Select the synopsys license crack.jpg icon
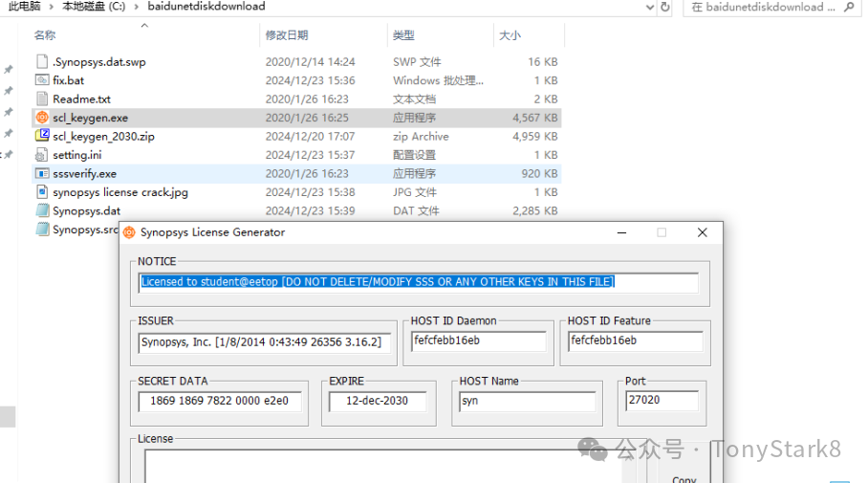 [42, 192]
